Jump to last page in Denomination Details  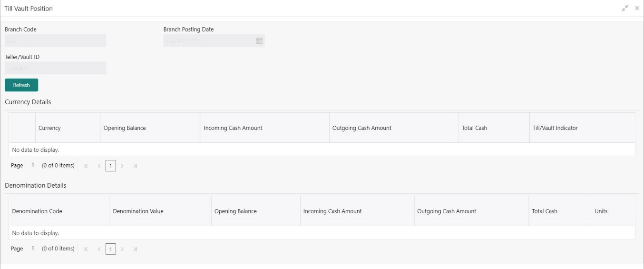coord(135,249)
